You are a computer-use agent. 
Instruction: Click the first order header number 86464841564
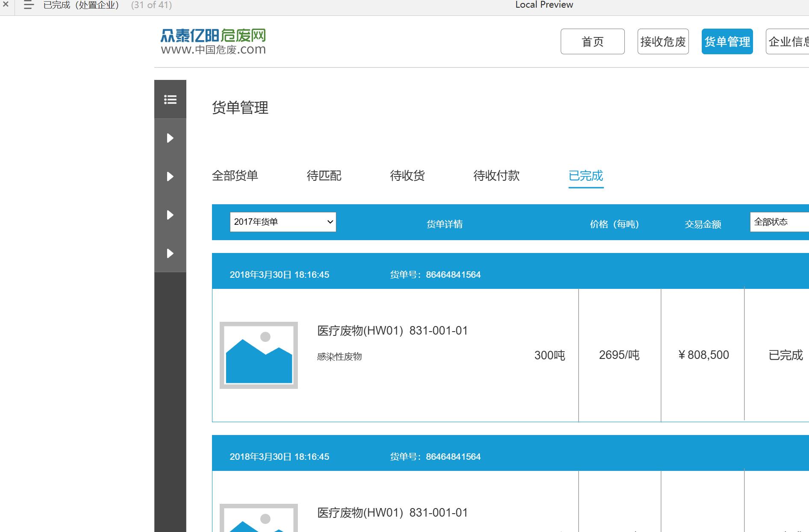point(453,275)
